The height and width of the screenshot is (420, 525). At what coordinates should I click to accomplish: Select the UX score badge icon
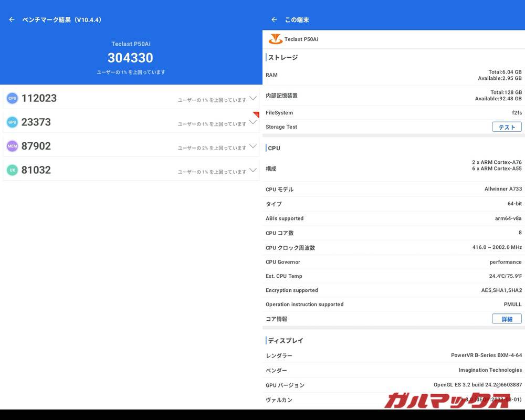click(12, 170)
